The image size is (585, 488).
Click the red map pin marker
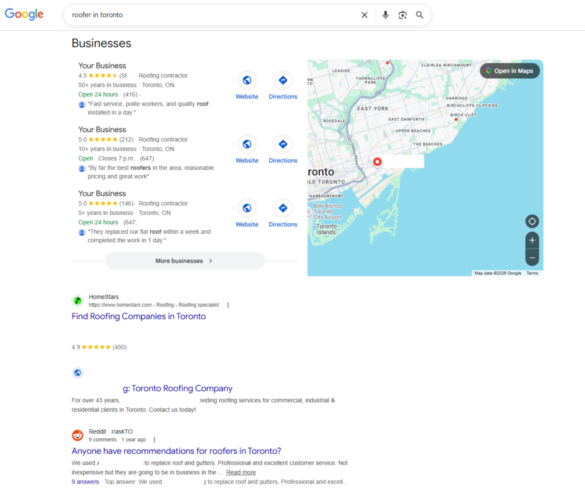click(377, 162)
